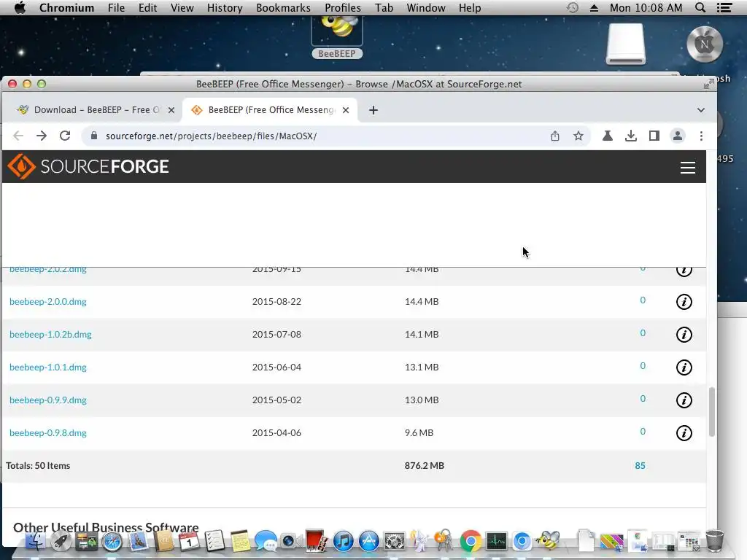
Task: Close the Download - BeeBEEP tab
Action: tap(171, 110)
